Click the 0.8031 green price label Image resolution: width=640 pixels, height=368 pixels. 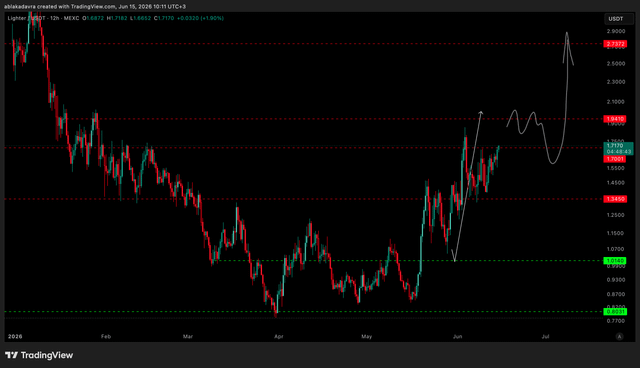[615, 312]
